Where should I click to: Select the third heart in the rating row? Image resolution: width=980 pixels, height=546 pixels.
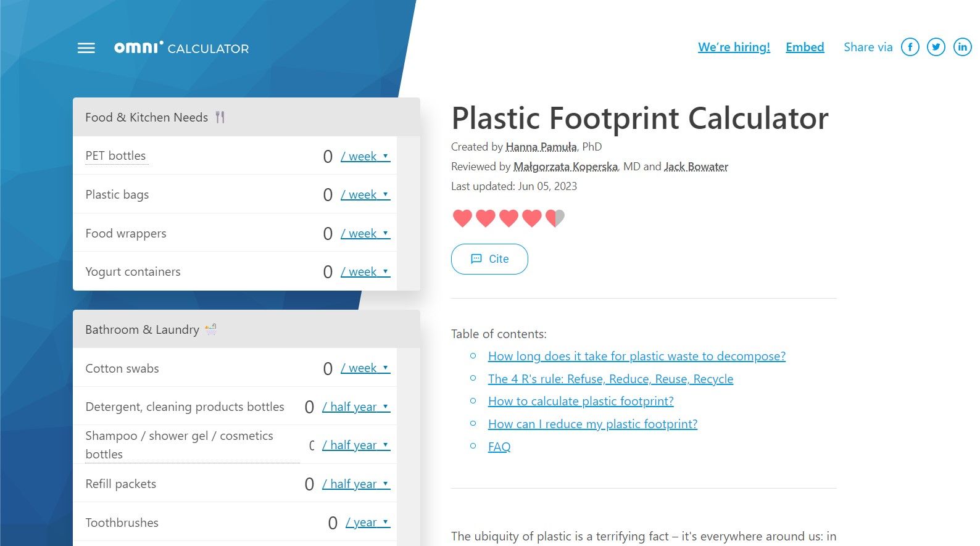(x=508, y=218)
